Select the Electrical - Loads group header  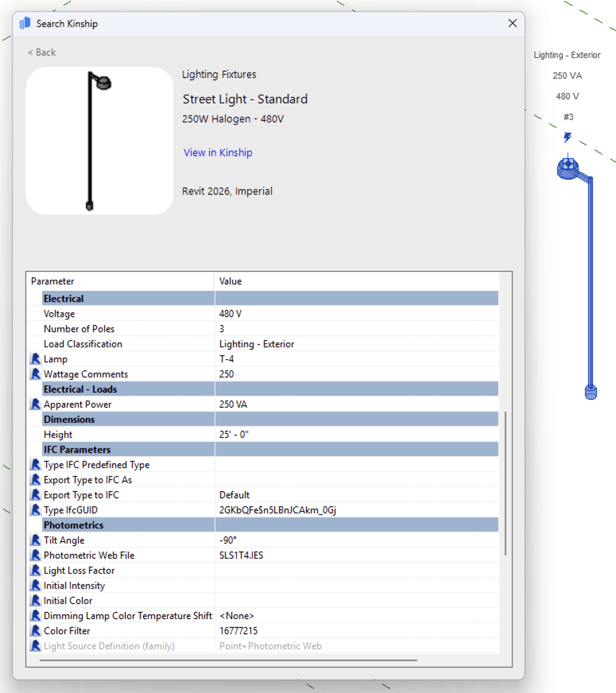click(x=270, y=389)
